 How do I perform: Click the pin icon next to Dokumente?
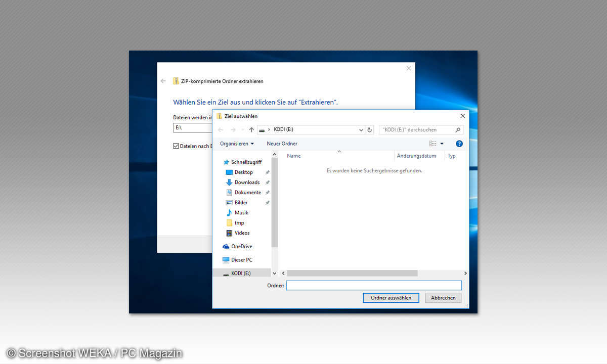coord(268,193)
